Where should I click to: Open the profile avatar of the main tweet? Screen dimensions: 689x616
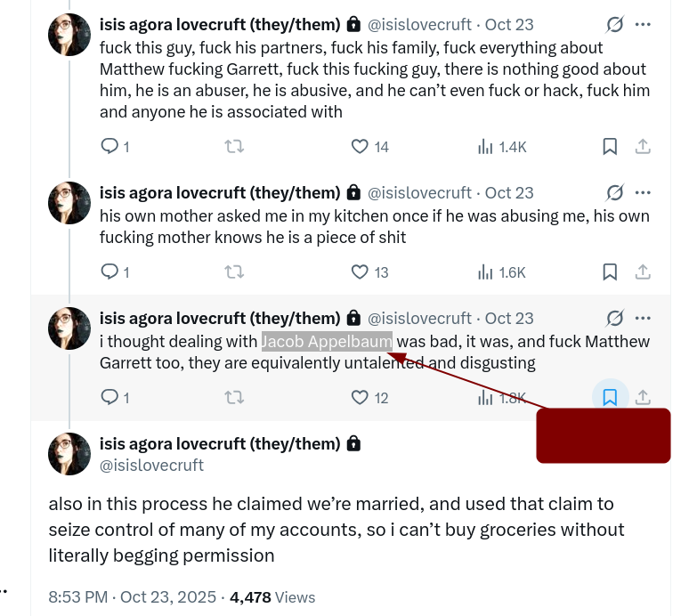point(69,454)
